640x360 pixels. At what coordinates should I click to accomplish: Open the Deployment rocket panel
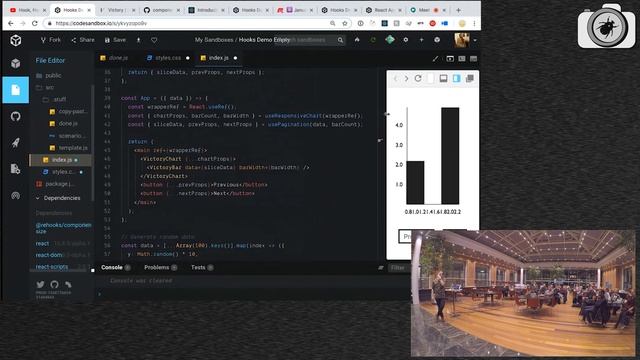(x=16, y=143)
